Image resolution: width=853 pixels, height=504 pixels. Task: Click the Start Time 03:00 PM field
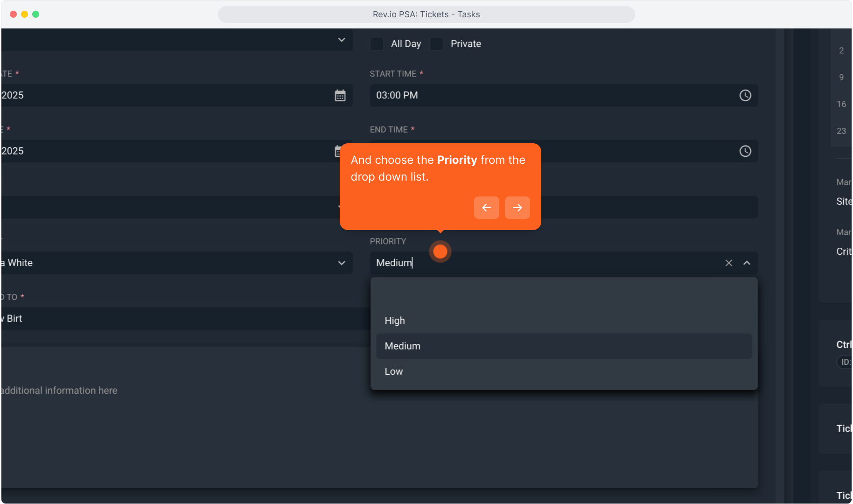(551, 96)
